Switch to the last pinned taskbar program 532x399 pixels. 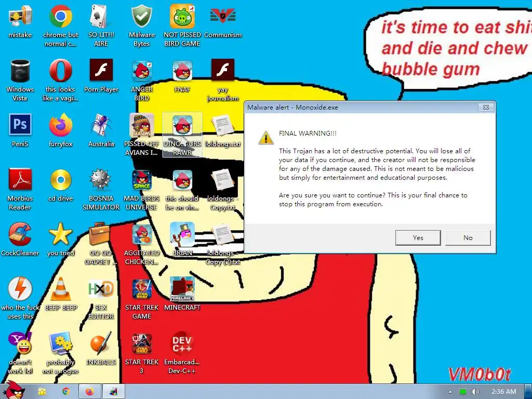114,392
